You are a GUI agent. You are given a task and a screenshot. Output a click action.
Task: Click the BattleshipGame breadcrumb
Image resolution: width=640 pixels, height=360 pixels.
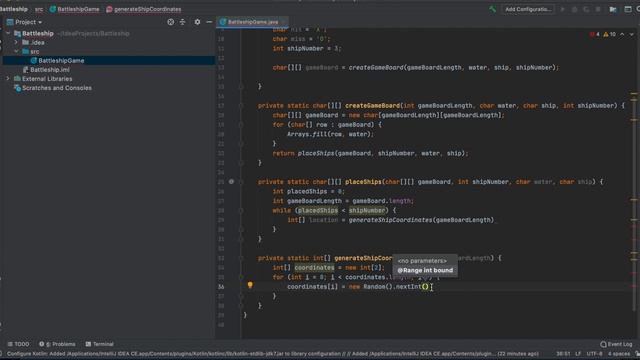point(78,9)
